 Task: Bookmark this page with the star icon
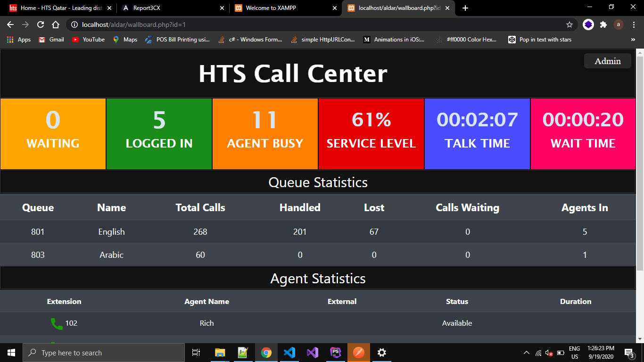[x=570, y=25]
